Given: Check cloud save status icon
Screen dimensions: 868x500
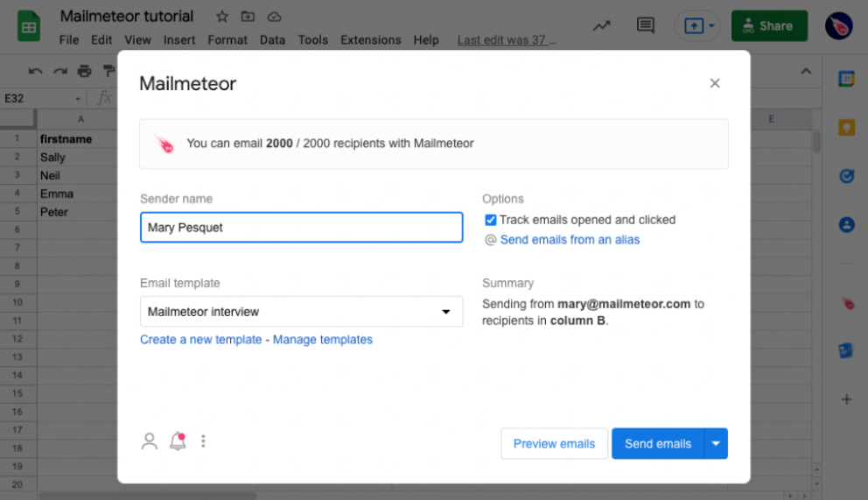Looking at the screenshot, I should pos(274,17).
